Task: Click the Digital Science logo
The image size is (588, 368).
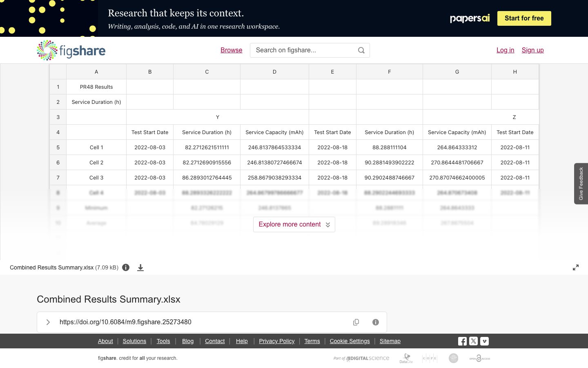Action: (x=361, y=358)
